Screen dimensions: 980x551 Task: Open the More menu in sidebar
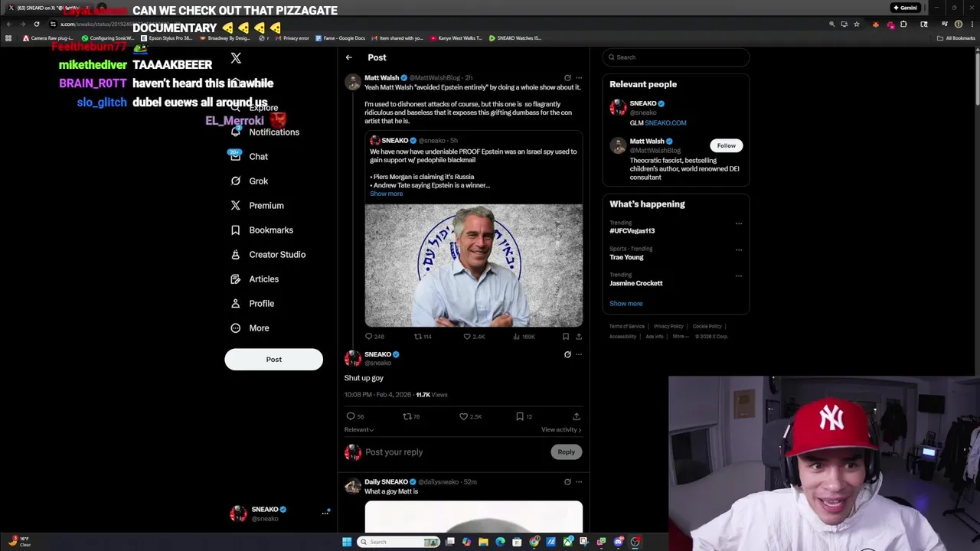pyautogui.click(x=250, y=328)
